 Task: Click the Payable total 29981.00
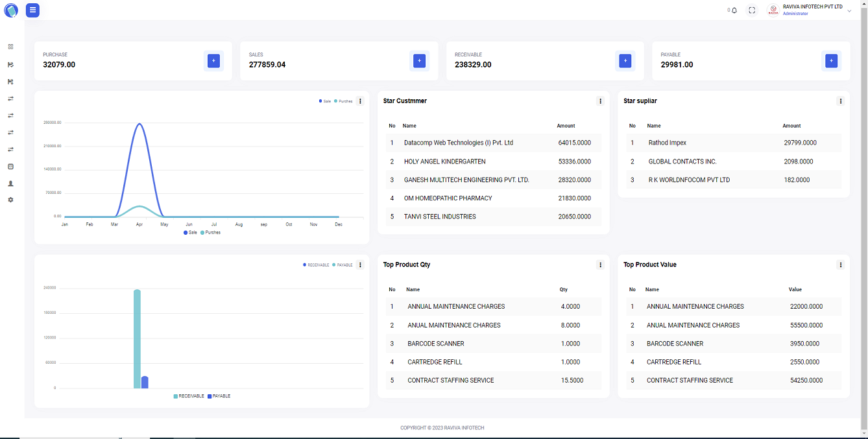tap(677, 65)
